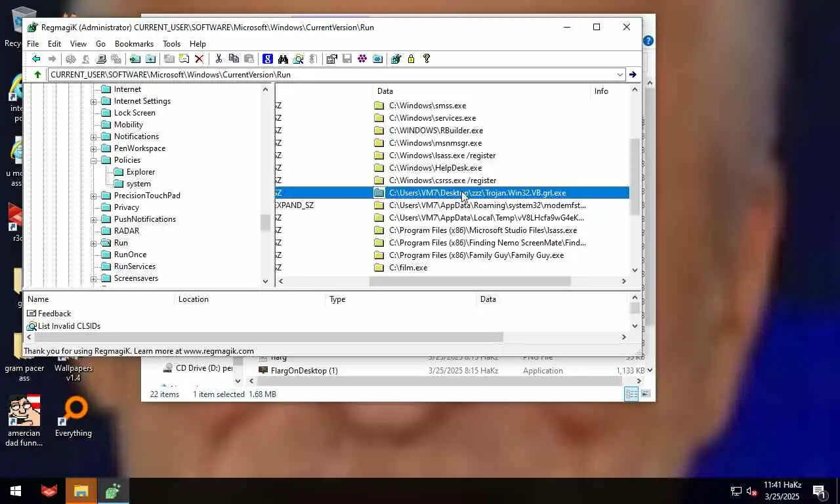Select the RunOnce registry key
Screen dimensions: 840x504
[130, 255]
